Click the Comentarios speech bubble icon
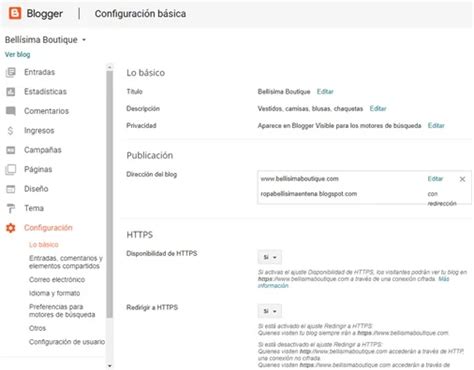Viewport: 474px width, 370px height. point(11,111)
